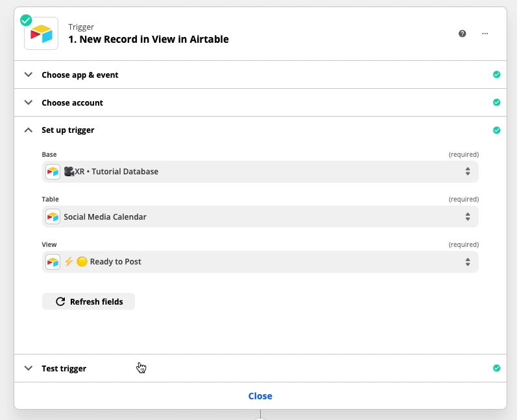Screen dimensions: 517x420
Task: Open the Base dropdown showing Tutorial Database
Action: (260, 172)
